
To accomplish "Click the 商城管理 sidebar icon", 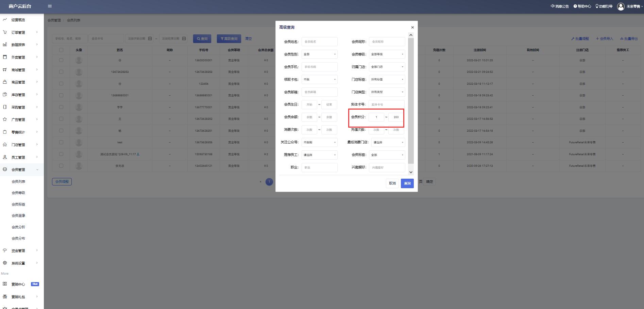I will 5,70.
